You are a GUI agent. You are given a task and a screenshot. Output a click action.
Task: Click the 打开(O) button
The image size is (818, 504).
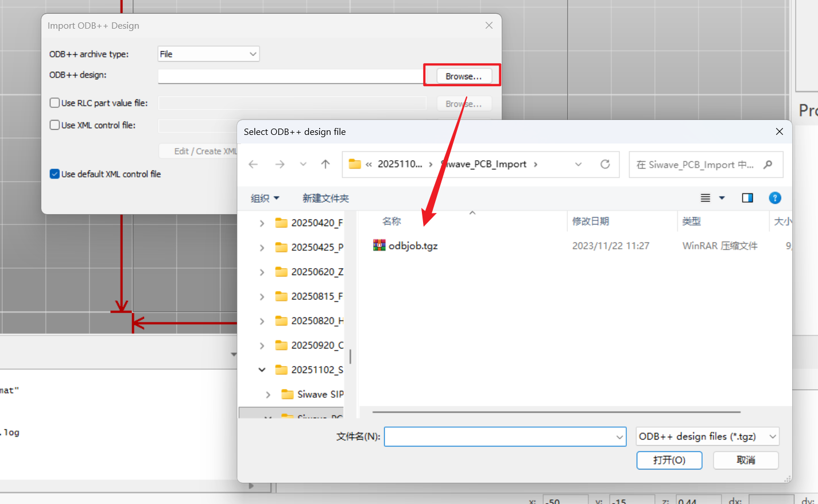click(669, 460)
